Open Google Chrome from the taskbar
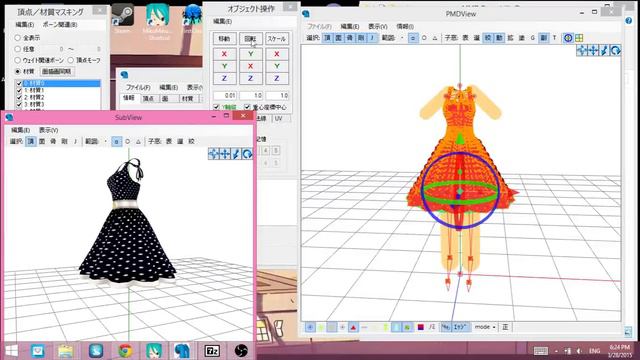This screenshot has width=640, height=360. 125,351
